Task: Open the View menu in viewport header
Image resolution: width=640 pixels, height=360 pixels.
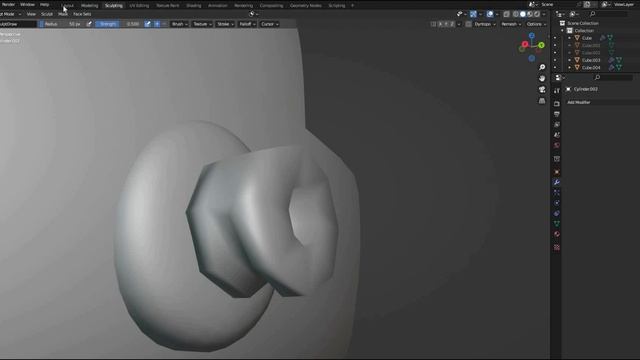Action: 31,14
